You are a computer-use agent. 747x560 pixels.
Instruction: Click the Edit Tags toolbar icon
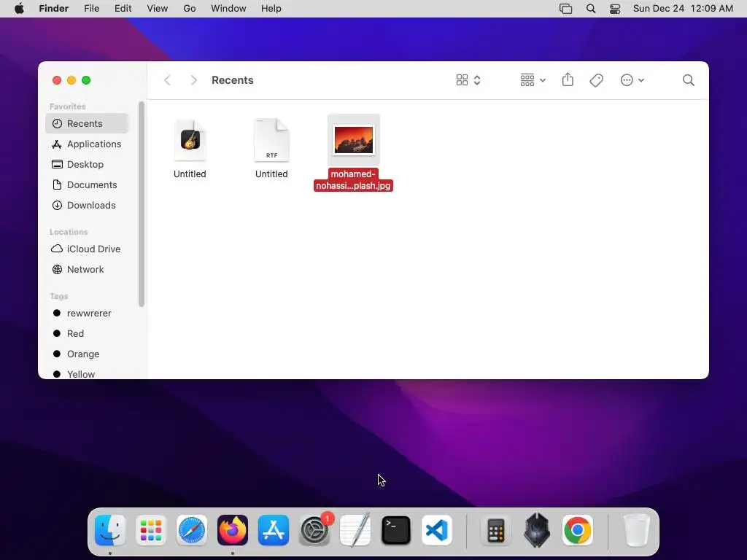596,80
